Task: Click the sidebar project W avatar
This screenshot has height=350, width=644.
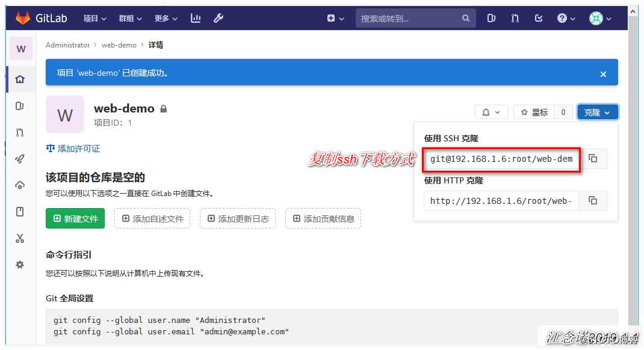Action: (x=21, y=49)
